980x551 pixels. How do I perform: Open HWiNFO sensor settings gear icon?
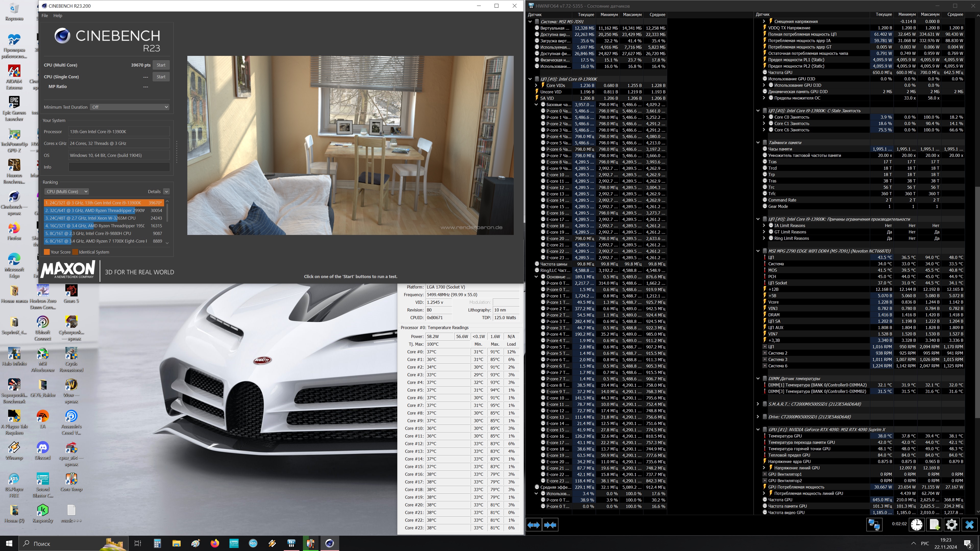pos(951,525)
